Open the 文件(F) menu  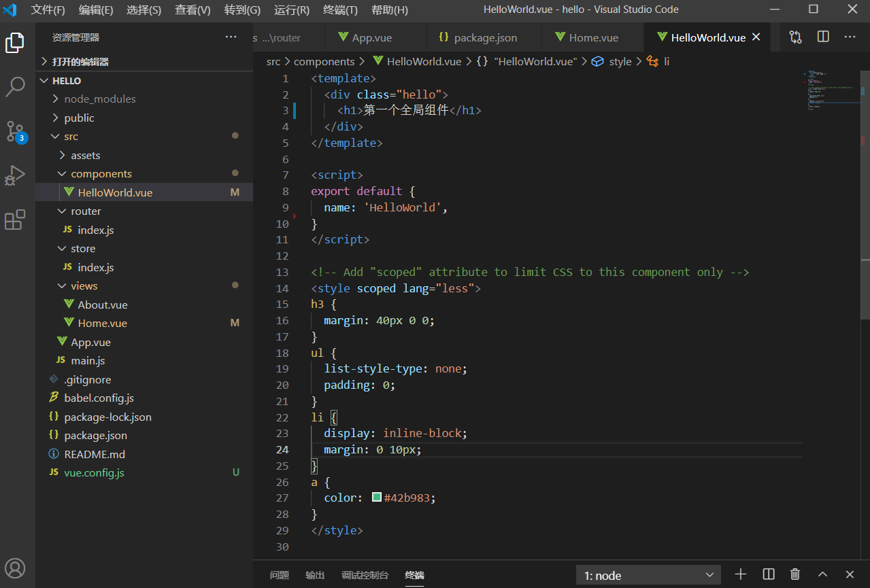[x=48, y=10]
